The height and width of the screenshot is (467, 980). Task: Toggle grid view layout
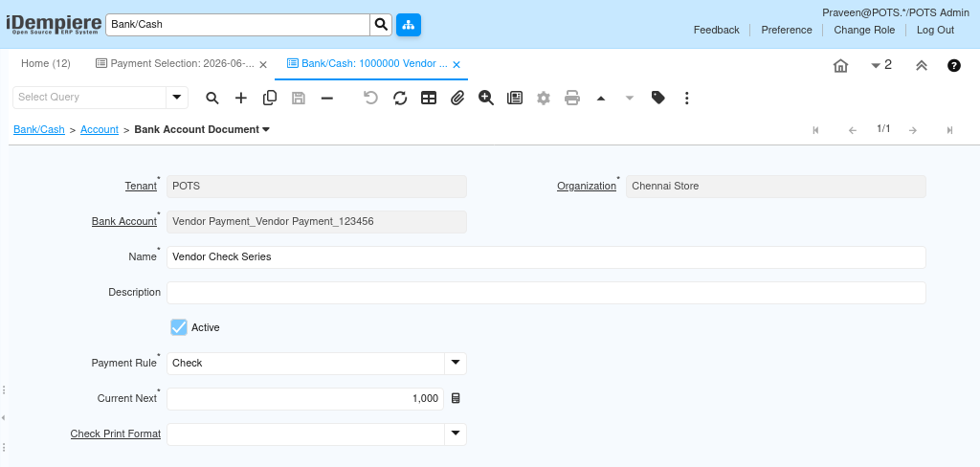point(429,98)
